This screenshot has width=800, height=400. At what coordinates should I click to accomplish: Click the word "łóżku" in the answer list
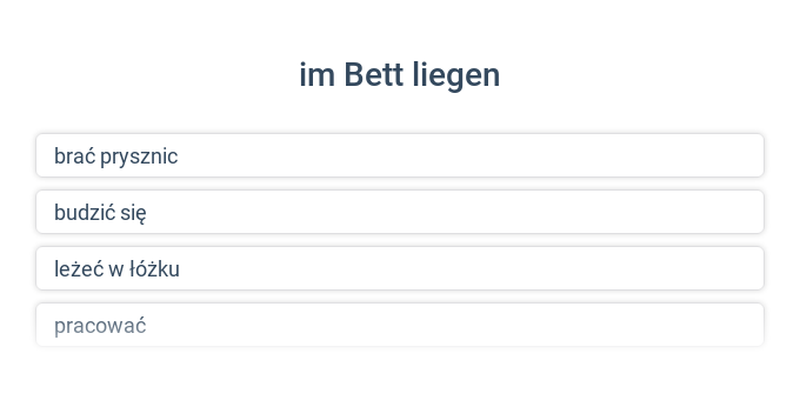click(155, 269)
